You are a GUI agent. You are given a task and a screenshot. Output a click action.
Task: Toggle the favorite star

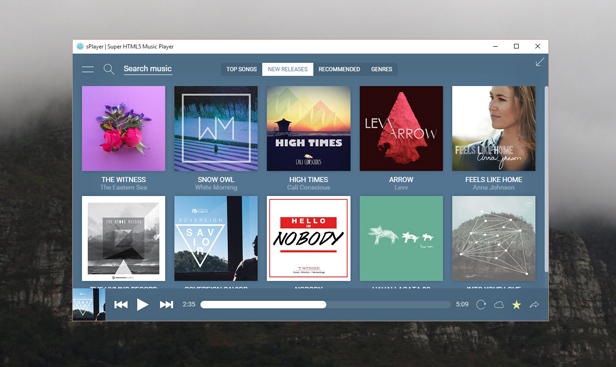click(x=517, y=305)
